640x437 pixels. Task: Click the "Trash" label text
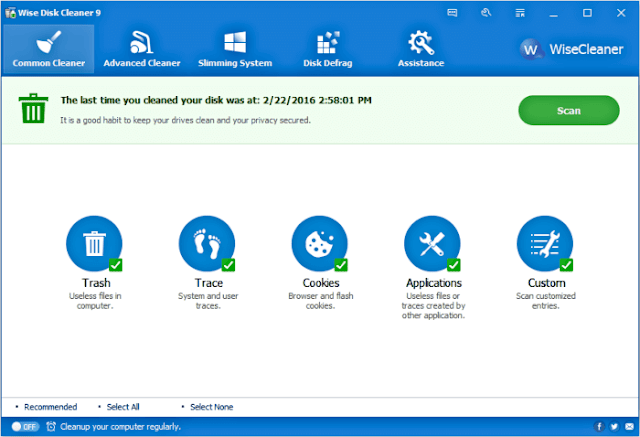(96, 283)
